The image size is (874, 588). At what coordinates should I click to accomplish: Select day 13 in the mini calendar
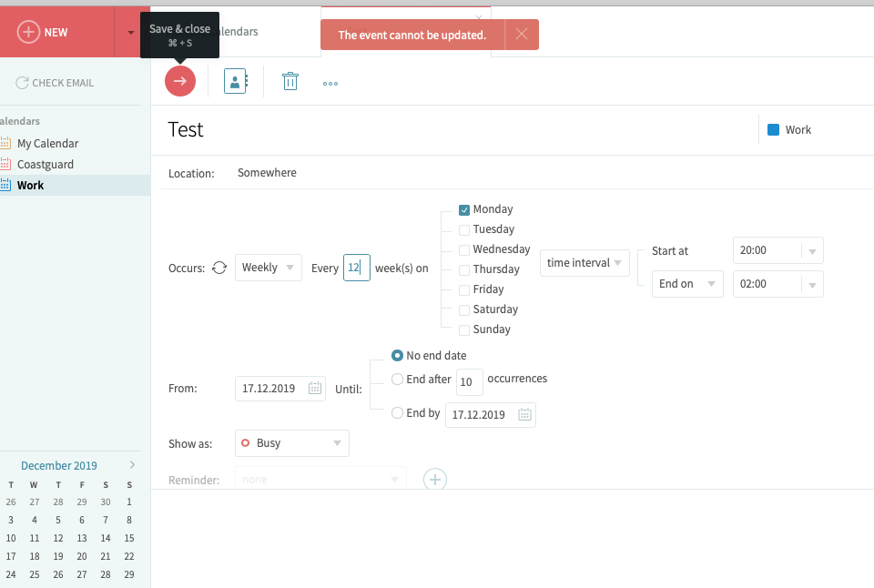(82, 539)
